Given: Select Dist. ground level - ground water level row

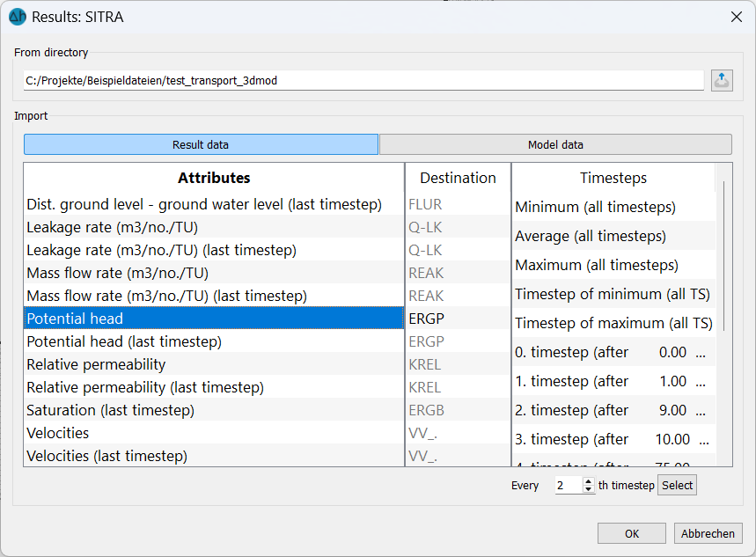Looking at the screenshot, I should click(x=214, y=204).
